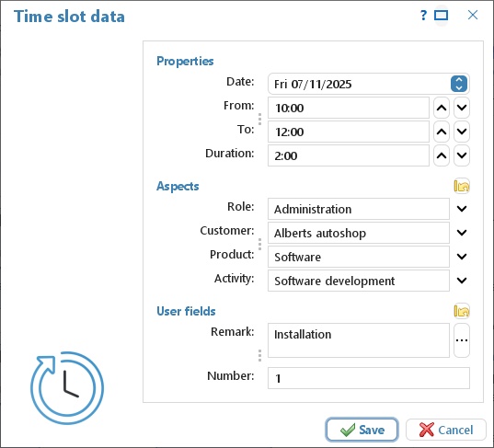Click the Duration field 2:00
This screenshot has height=448, width=494.
(349, 155)
